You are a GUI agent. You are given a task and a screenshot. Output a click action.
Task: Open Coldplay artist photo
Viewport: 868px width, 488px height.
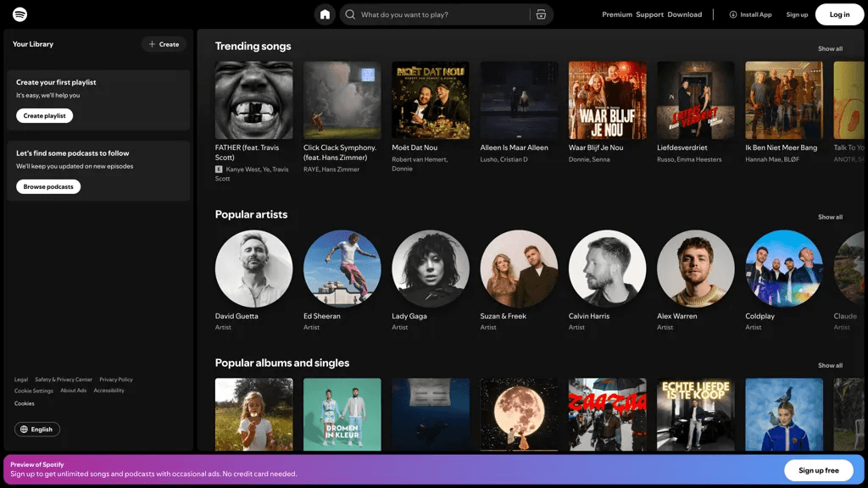click(784, 269)
